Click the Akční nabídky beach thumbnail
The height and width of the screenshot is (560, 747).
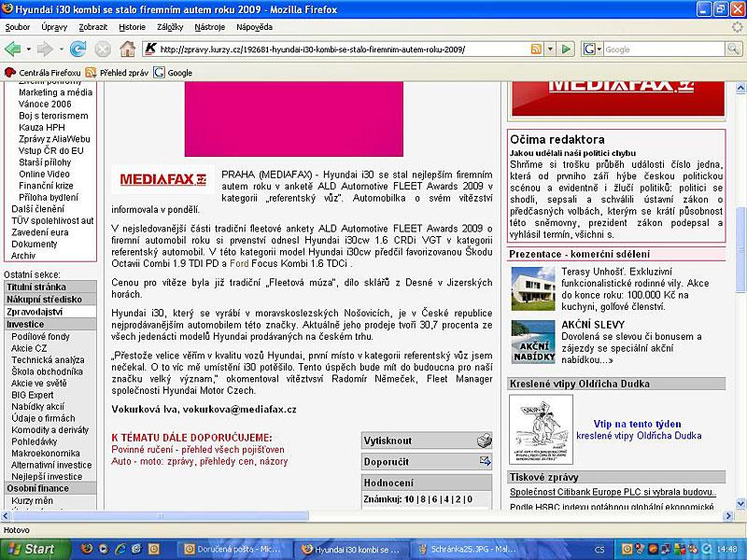coord(533,342)
